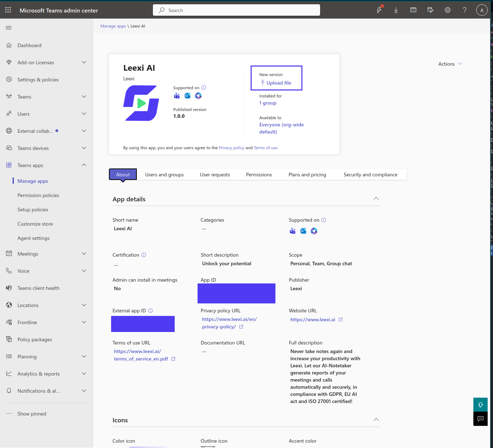
Task: Open the help question mark icon
Action: coord(465,10)
